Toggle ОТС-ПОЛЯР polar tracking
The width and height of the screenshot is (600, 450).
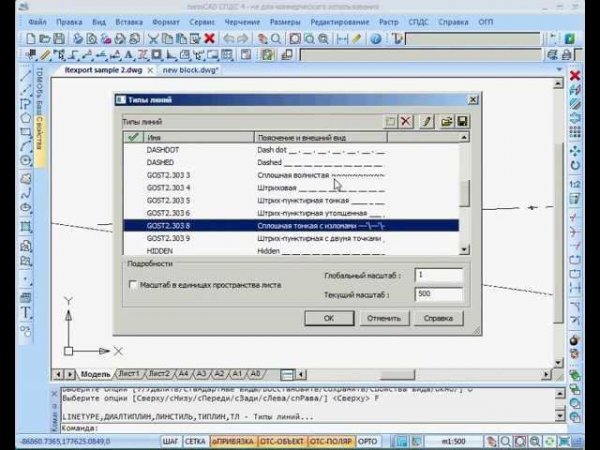click(x=331, y=441)
